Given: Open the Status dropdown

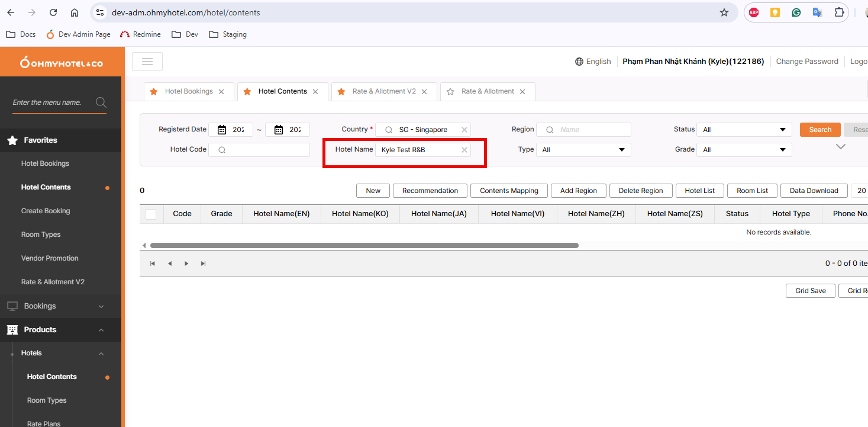Looking at the screenshot, I should point(744,130).
